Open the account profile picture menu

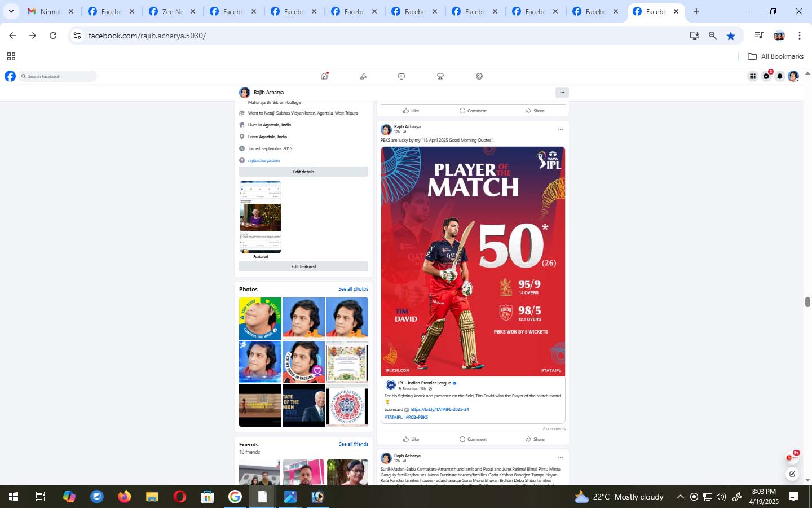point(793,76)
